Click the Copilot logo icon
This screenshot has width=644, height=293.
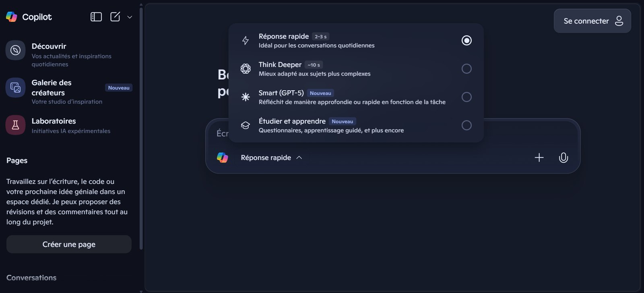[12, 17]
